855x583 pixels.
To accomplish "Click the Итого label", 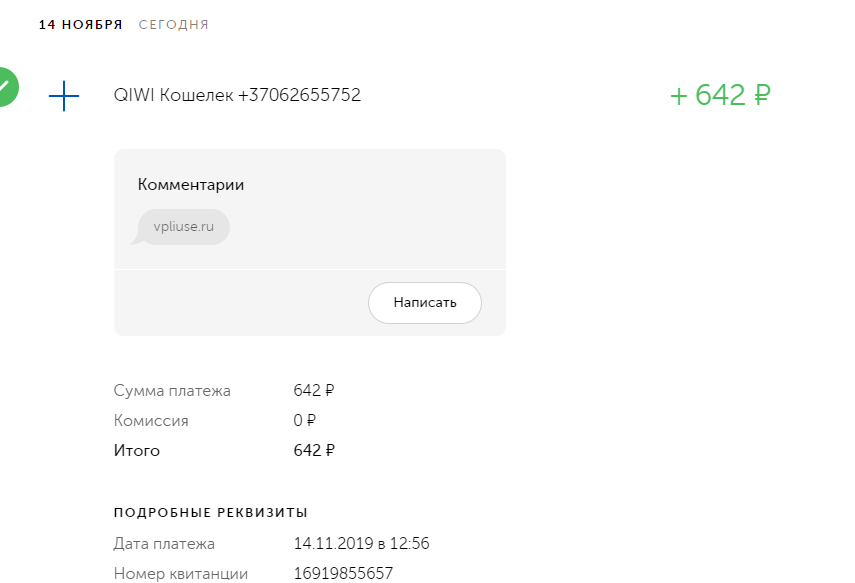I will tap(137, 450).
